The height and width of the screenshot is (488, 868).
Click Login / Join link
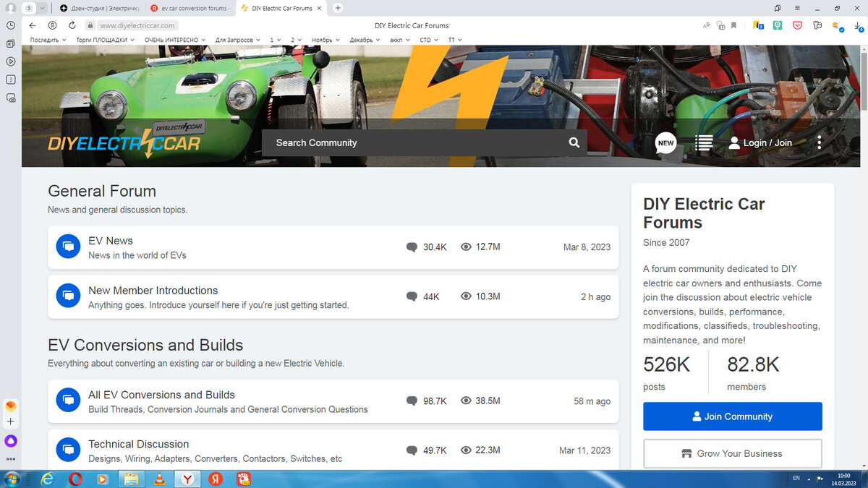pyautogui.click(x=760, y=142)
